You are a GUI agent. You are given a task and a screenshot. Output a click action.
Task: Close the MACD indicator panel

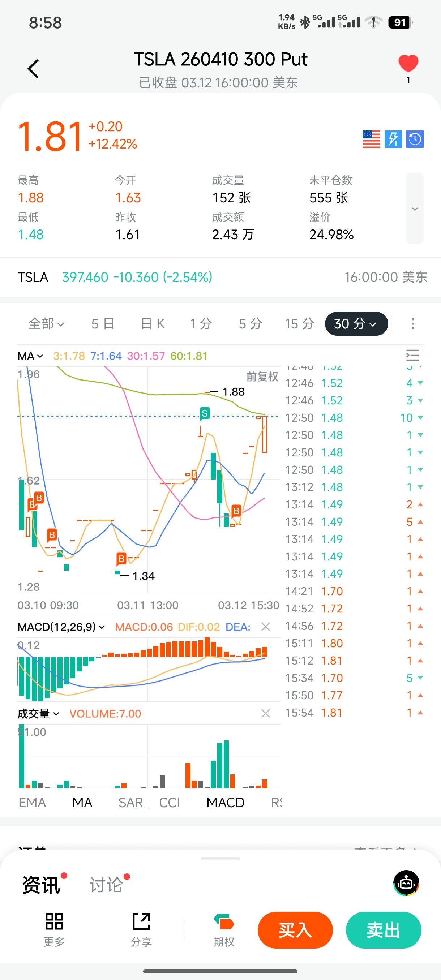[x=266, y=627]
